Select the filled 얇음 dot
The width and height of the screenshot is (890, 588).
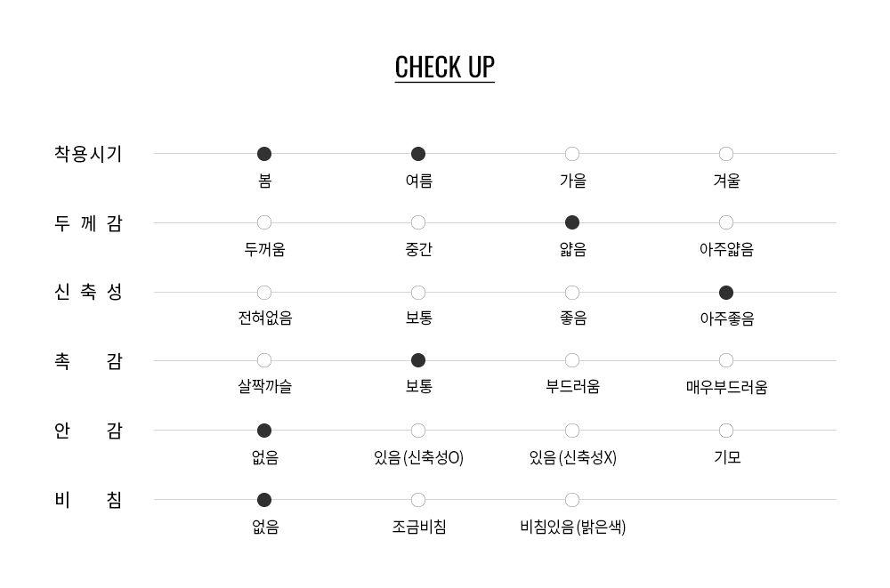572,222
